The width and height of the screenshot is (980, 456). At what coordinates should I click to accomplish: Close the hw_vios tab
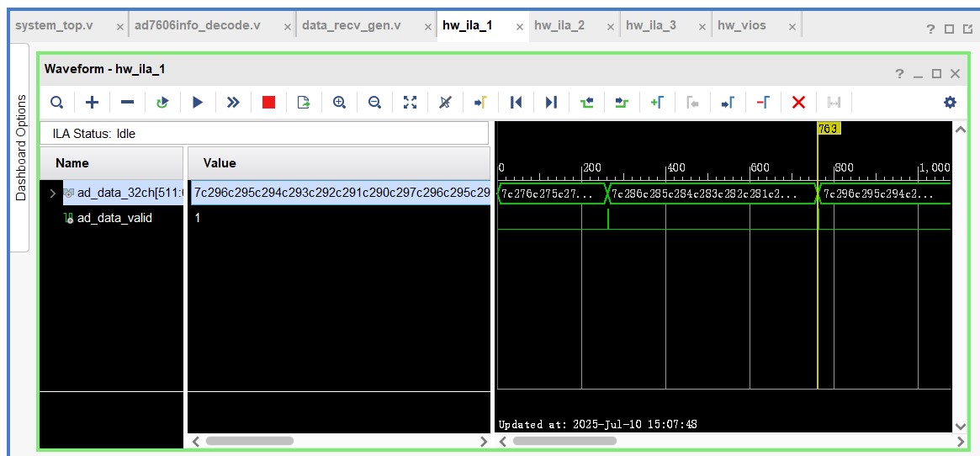792,27
